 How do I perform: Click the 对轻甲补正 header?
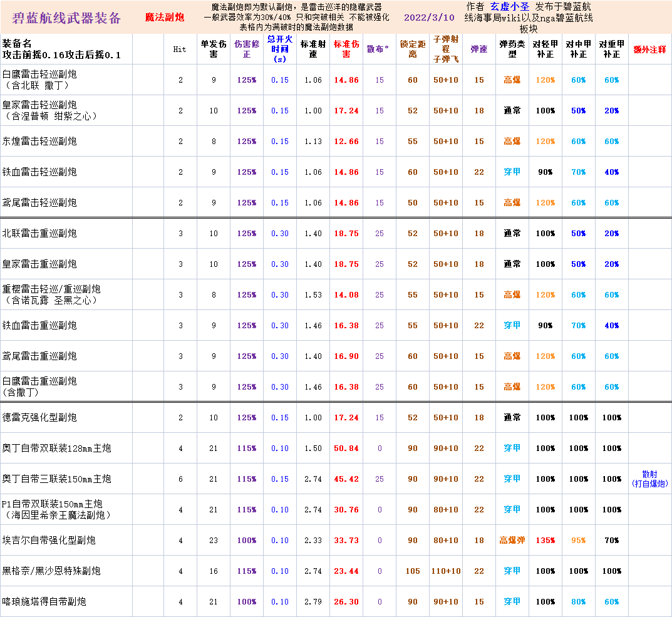point(545,49)
